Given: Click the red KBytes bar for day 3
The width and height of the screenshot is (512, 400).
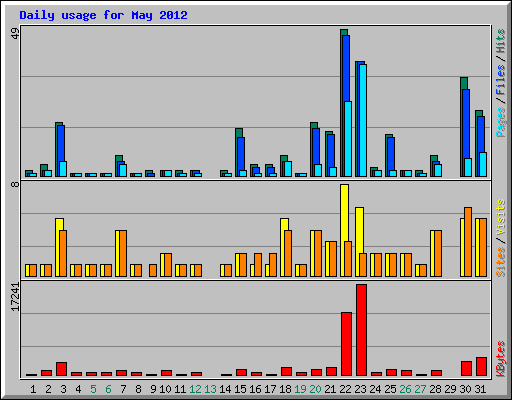Looking at the screenshot, I should (x=61, y=369).
